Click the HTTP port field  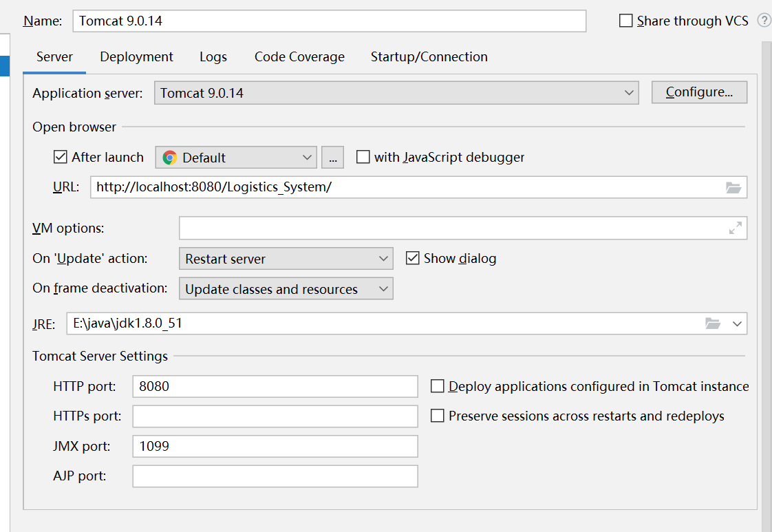pyautogui.click(x=275, y=386)
